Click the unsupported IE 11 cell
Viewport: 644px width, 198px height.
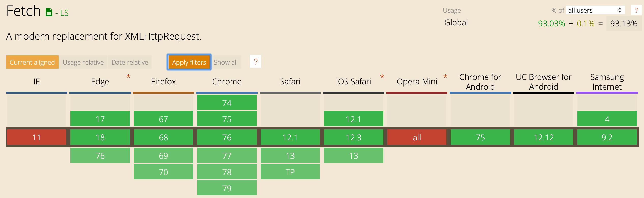[36, 137]
